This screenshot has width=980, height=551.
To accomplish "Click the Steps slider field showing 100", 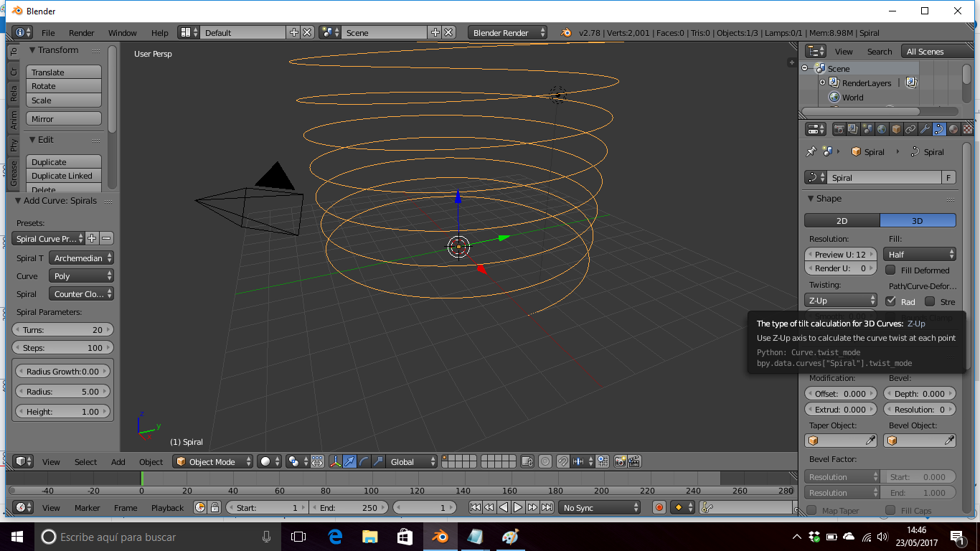I will tap(63, 347).
